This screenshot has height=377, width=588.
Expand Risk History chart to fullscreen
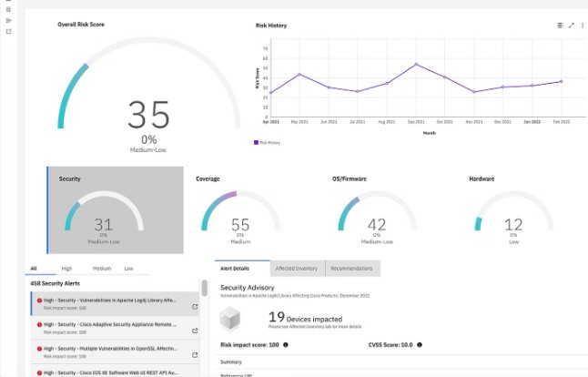[572, 25]
